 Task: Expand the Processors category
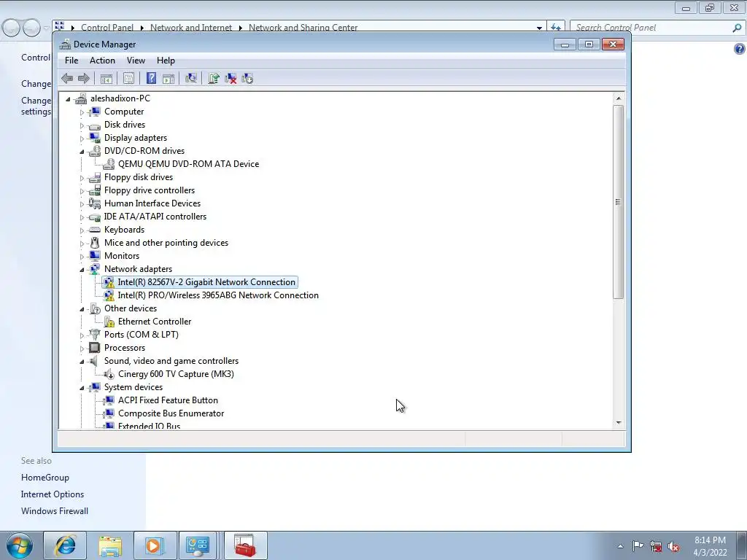(82, 349)
